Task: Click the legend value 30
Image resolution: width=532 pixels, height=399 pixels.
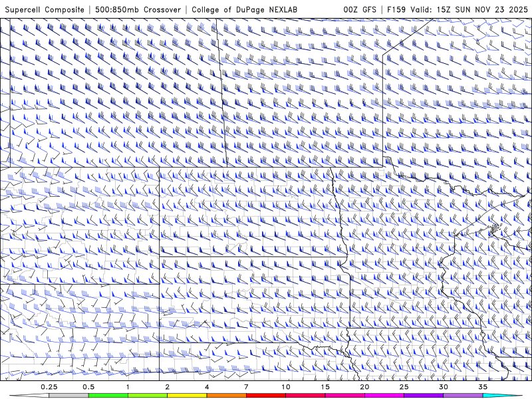Action: 444,387
